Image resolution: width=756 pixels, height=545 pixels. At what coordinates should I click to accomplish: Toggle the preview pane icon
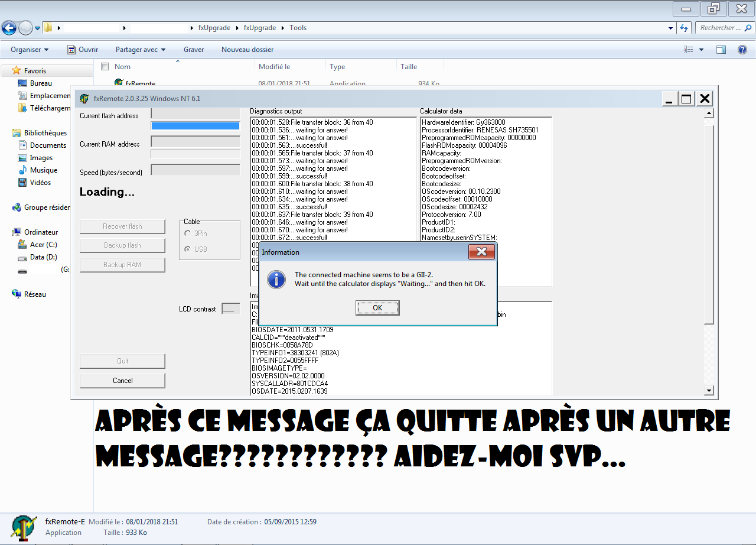[x=721, y=50]
